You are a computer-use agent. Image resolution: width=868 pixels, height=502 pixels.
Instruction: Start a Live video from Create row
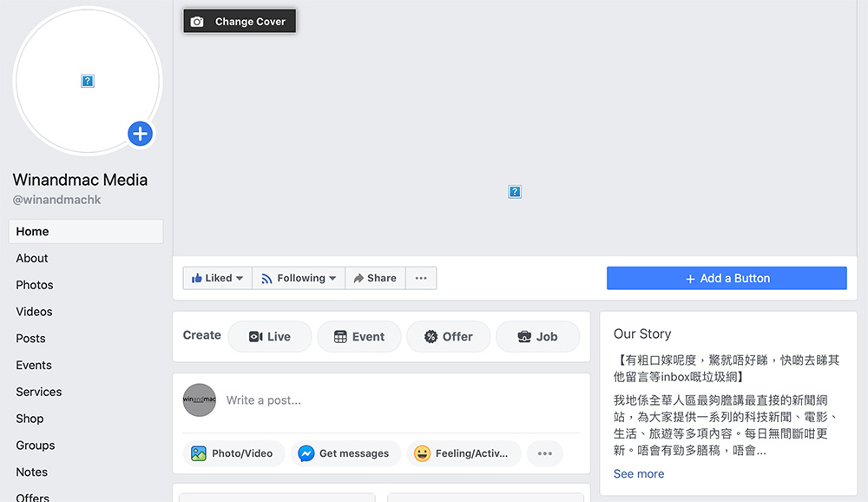click(270, 337)
